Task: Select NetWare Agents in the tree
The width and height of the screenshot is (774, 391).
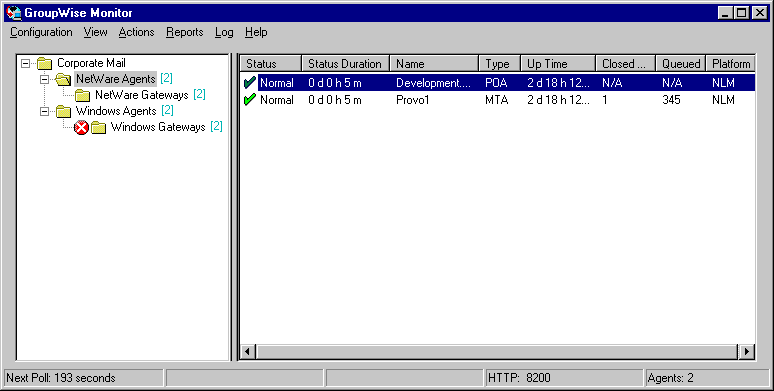Action: 116,79
